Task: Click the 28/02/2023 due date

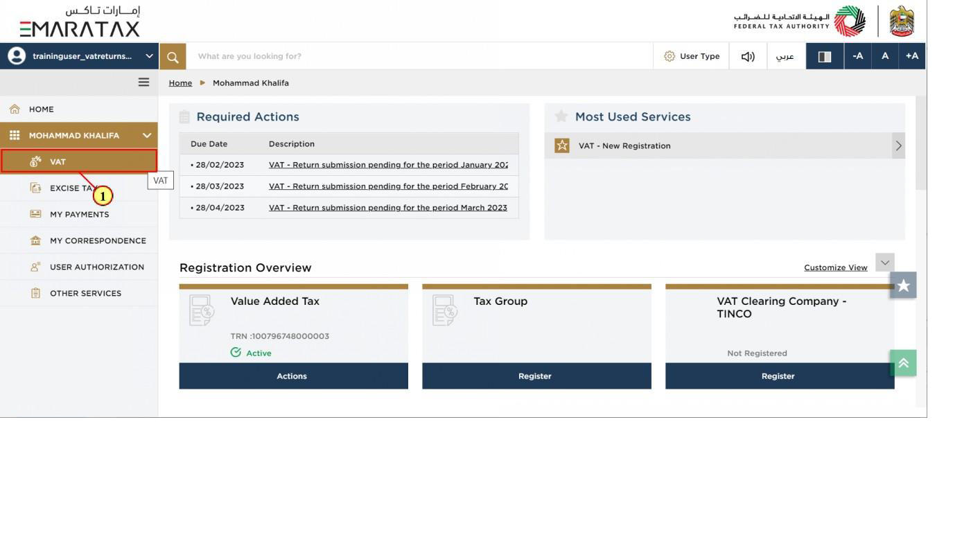Action: click(220, 165)
